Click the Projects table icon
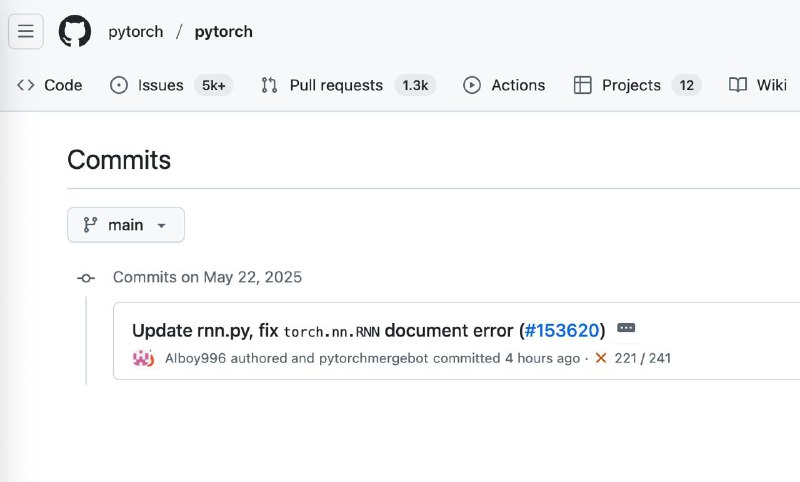Image resolution: width=800 pixels, height=482 pixels. pyautogui.click(x=583, y=85)
